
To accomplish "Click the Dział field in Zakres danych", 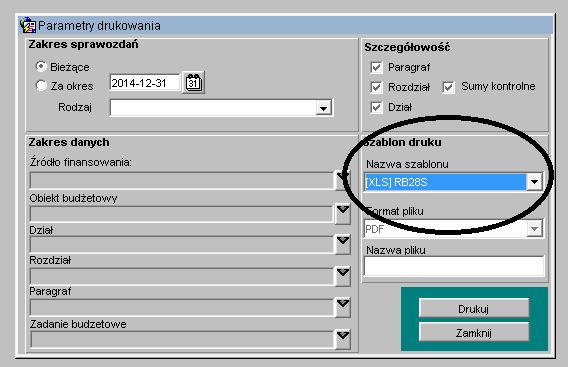I will click(181, 245).
